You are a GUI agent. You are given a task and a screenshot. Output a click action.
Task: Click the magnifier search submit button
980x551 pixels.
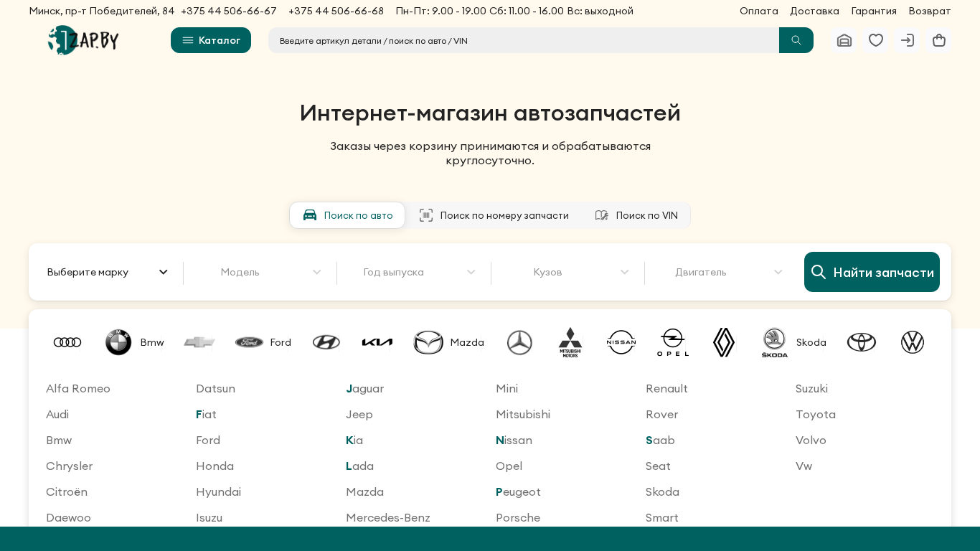tap(796, 40)
